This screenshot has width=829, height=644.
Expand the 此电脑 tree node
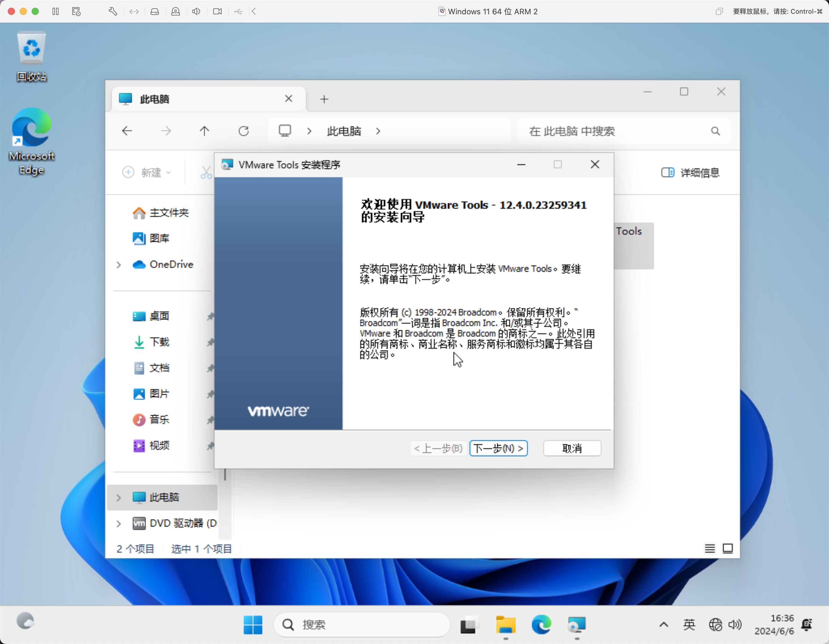[x=119, y=497]
